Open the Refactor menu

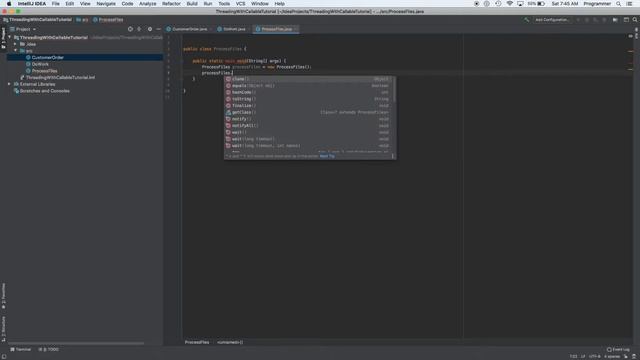click(171, 4)
